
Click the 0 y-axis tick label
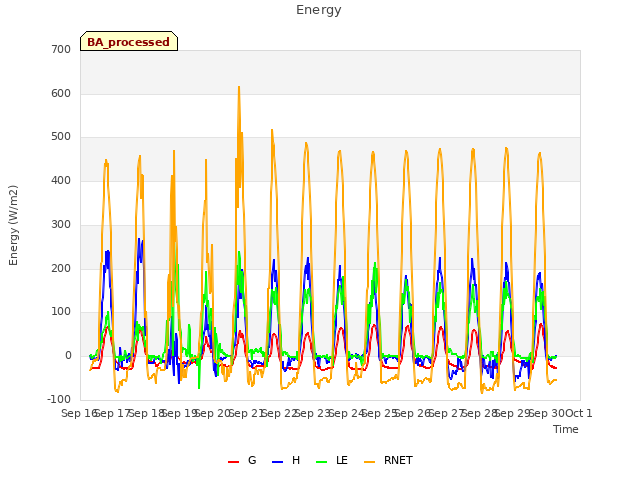[x=68, y=356]
